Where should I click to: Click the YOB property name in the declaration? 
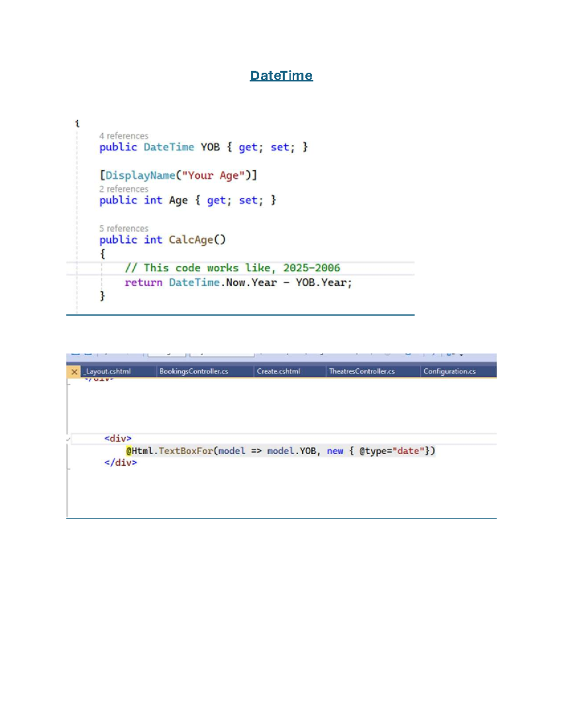pos(210,147)
